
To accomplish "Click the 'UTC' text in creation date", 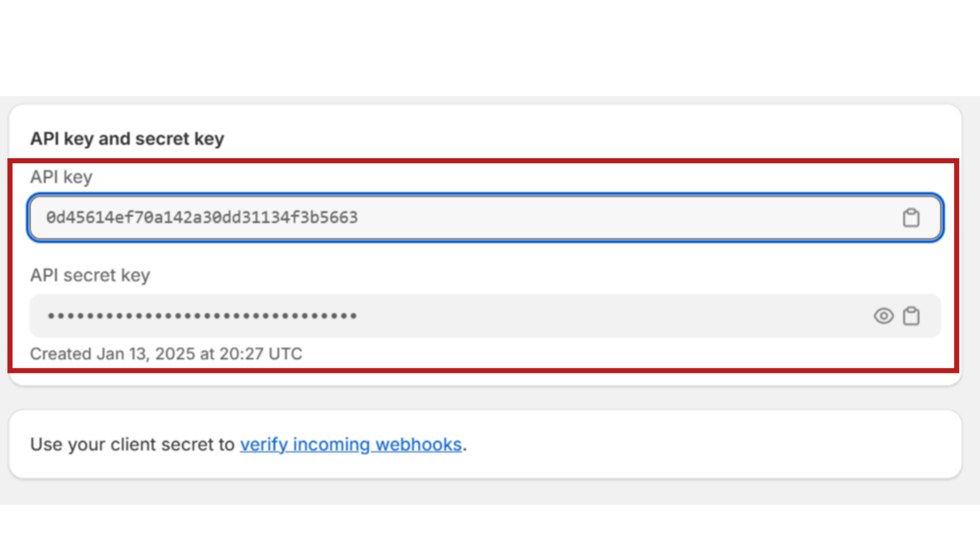I will pyautogui.click(x=285, y=354).
